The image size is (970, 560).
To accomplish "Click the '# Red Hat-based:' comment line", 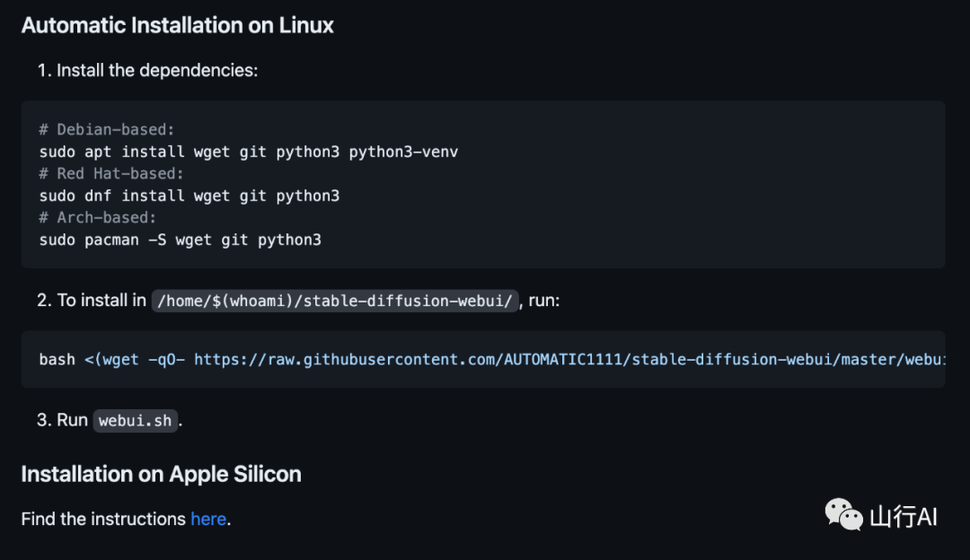I will (111, 173).
